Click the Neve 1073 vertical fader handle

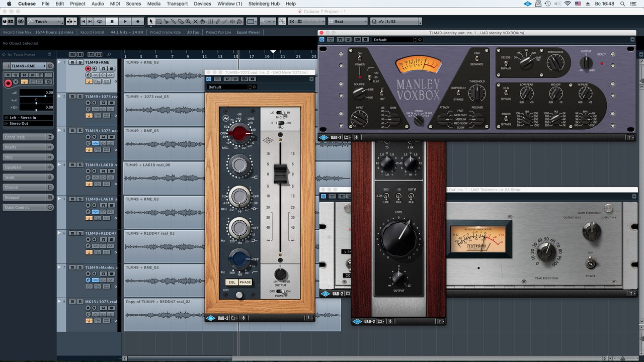pyautogui.click(x=280, y=174)
